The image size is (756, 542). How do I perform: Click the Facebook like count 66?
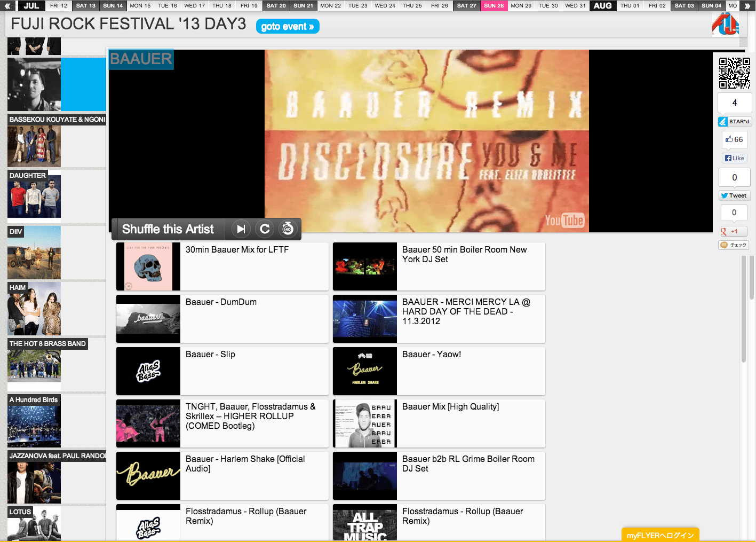[x=735, y=139]
